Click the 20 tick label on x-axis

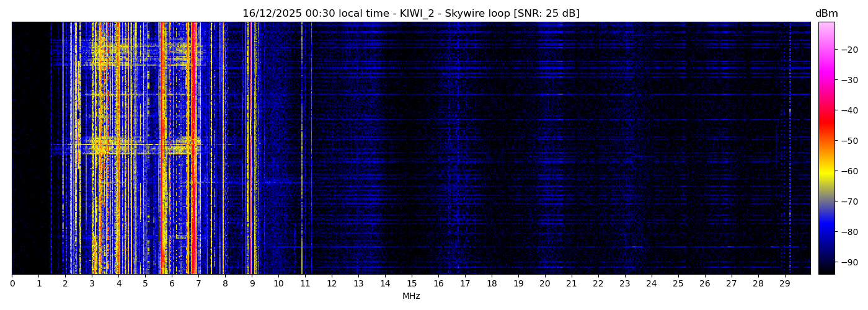click(545, 284)
